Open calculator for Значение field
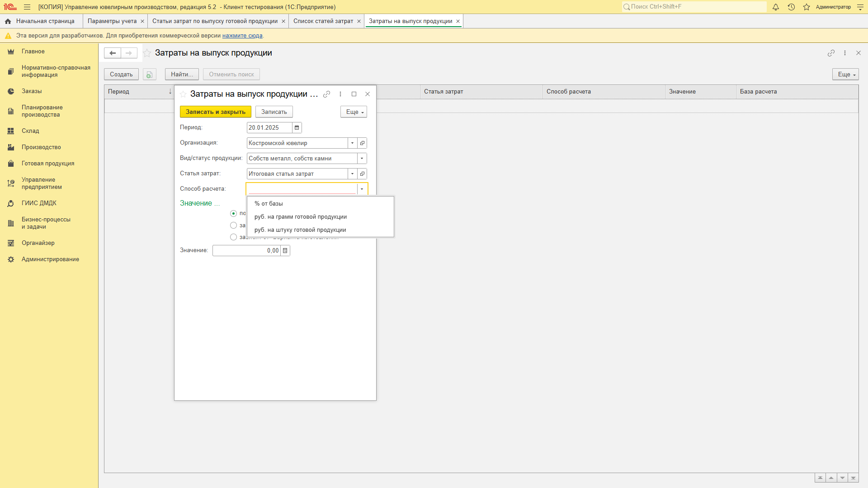 click(285, 251)
